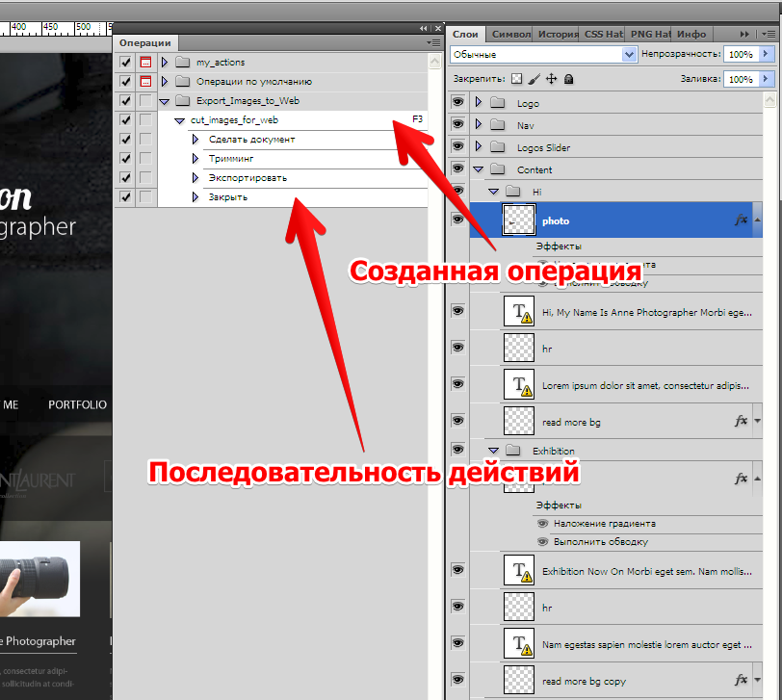Uncheck Операции по умолчанию checkbox
The height and width of the screenshot is (700, 782).
[125, 81]
